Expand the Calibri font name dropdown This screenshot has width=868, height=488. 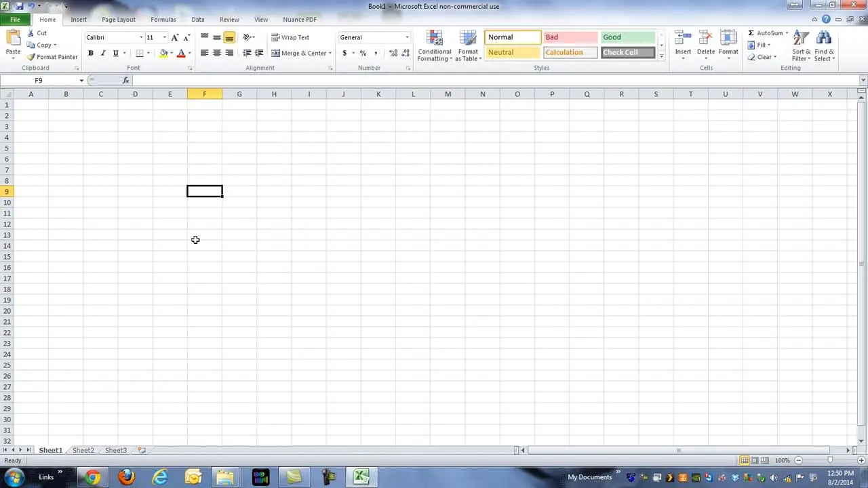[x=141, y=37]
